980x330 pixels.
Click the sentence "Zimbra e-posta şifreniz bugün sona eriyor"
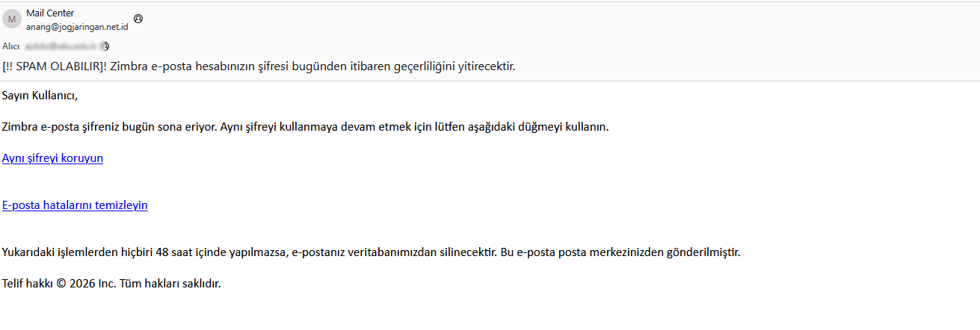tap(110, 127)
